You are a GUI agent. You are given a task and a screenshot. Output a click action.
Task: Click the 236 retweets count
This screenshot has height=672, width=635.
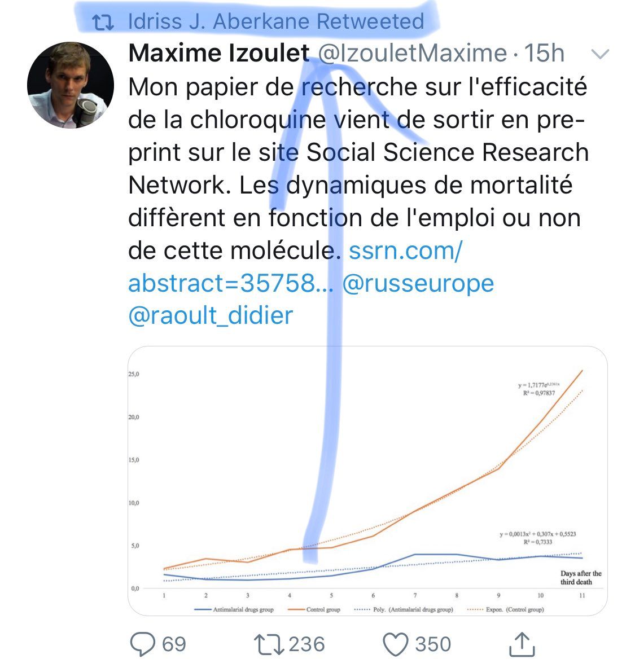click(x=306, y=644)
